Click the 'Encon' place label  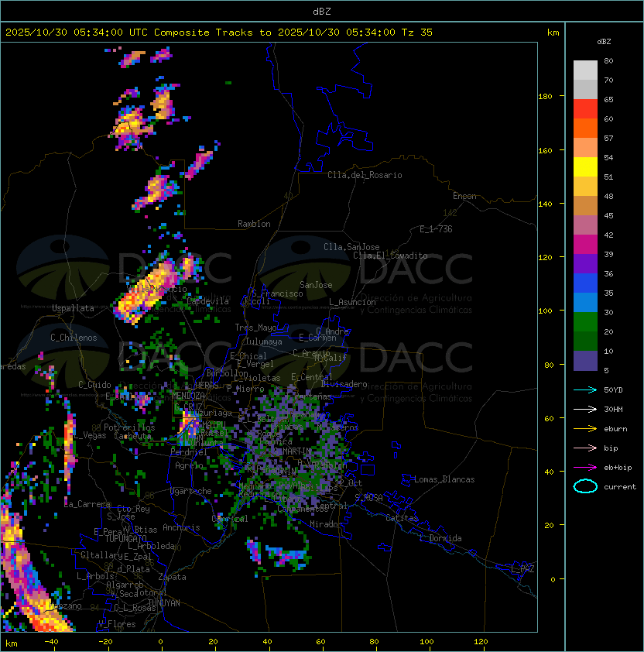pos(464,196)
